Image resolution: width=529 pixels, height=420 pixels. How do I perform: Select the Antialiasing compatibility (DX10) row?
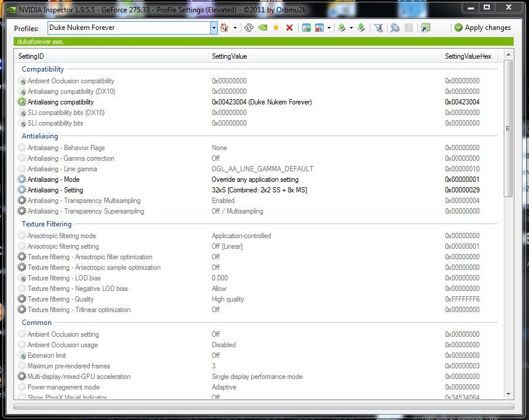[257, 92]
